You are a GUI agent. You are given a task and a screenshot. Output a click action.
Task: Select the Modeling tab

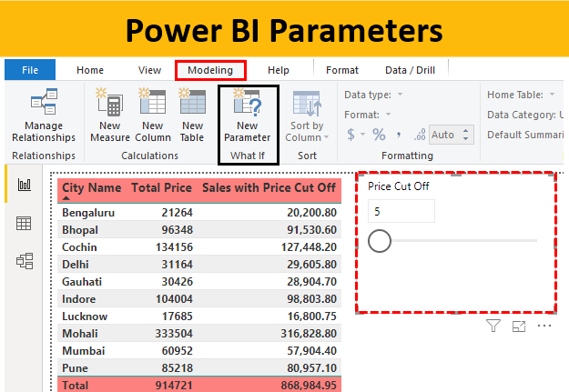(x=210, y=70)
